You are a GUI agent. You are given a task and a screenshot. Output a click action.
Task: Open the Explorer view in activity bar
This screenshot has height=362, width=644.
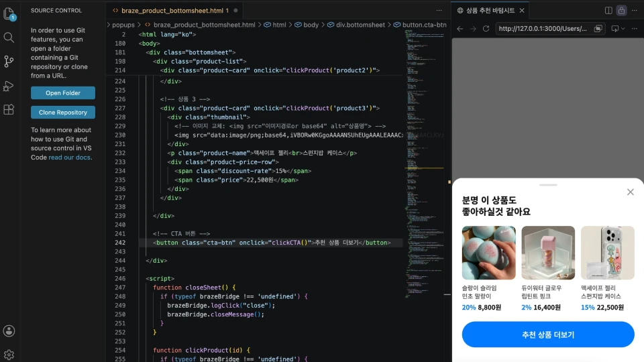(x=9, y=13)
